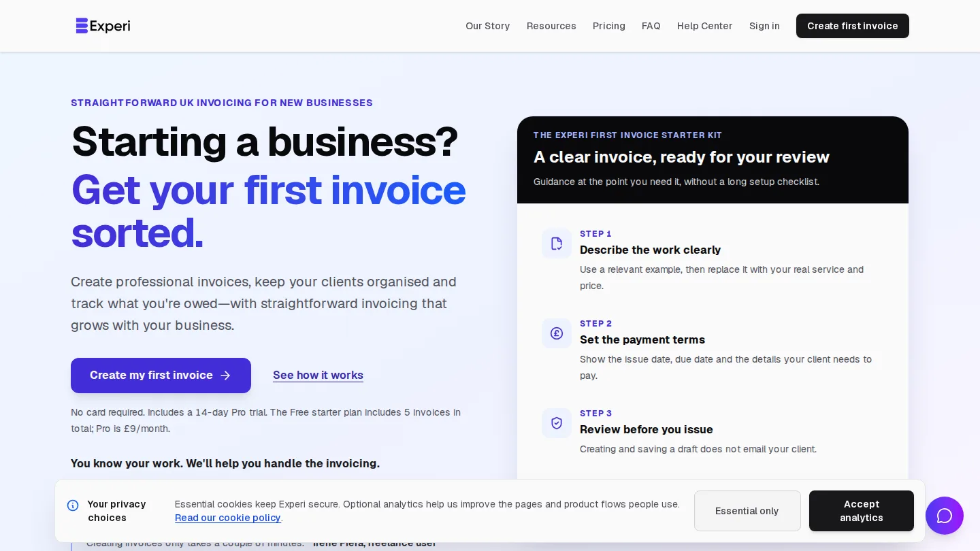Click the Get your first invoice sorted heading
Viewport: 980px width, 551px height.
pos(268,211)
